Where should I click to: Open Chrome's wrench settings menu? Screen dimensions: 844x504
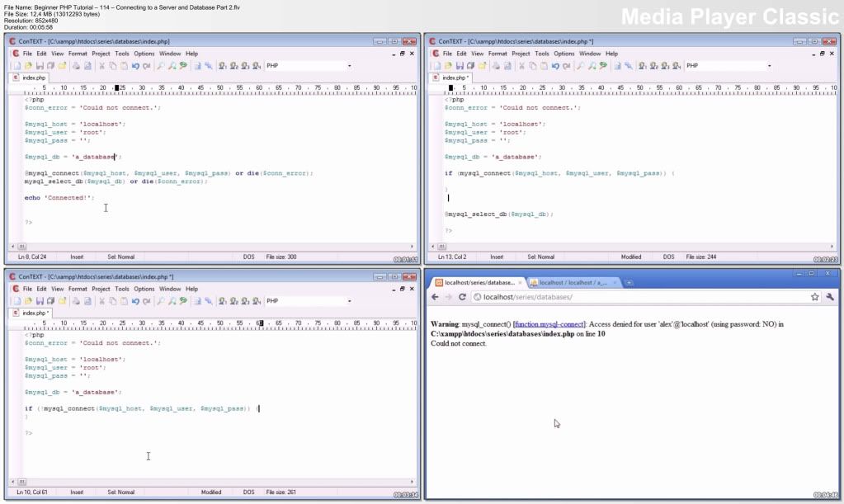[x=829, y=297]
